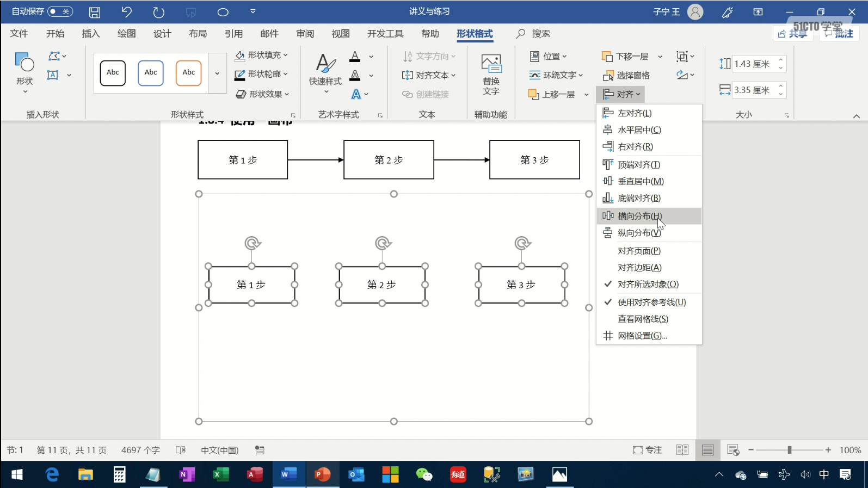Click the Redo arrow icon

click(x=158, y=12)
